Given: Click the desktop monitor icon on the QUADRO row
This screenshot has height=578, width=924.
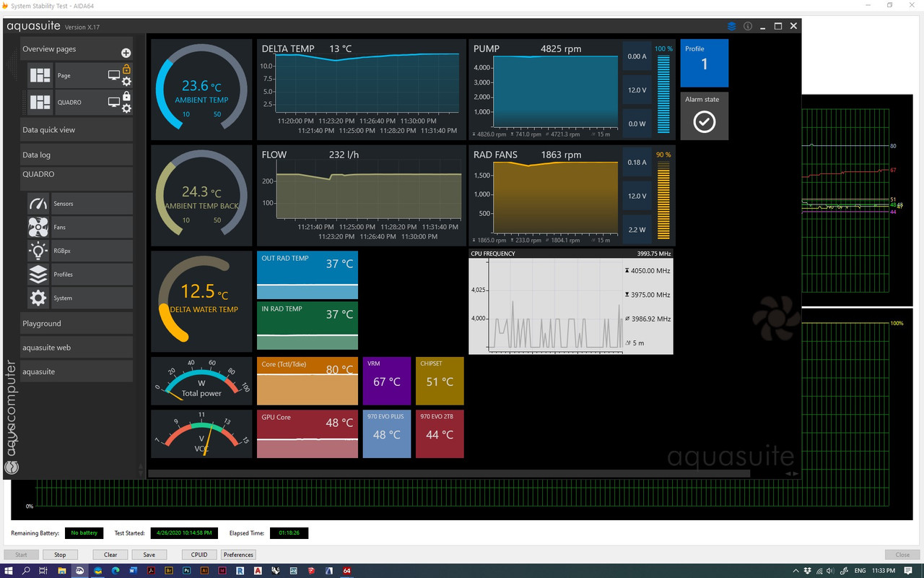Looking at the screenshot, I should [x=113, y=103].
